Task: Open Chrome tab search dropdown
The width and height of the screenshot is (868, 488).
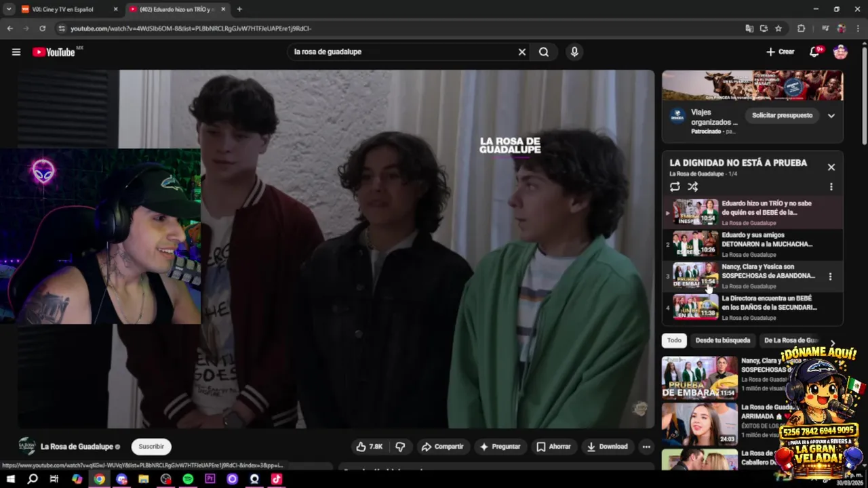Action: pyautogui.click(x=9, y=9)
